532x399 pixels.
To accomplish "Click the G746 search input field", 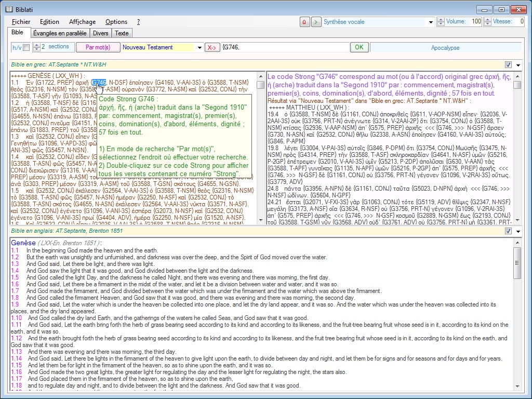I will 285,47.
